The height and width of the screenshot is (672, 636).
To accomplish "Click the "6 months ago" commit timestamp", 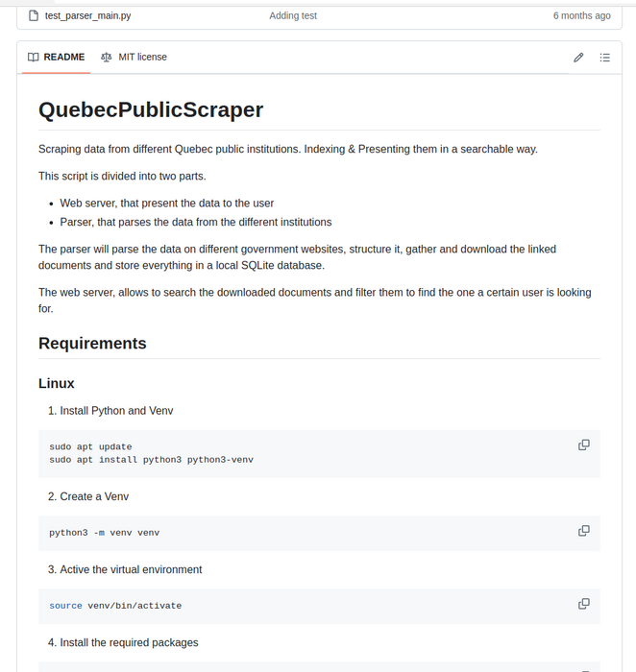I will tap(581, 15).
